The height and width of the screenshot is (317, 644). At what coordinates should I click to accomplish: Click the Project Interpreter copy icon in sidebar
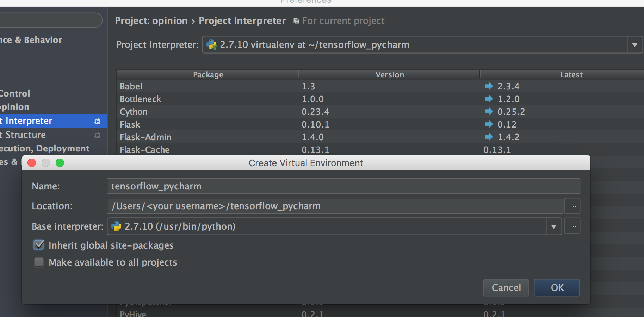[x=97, y=121]
